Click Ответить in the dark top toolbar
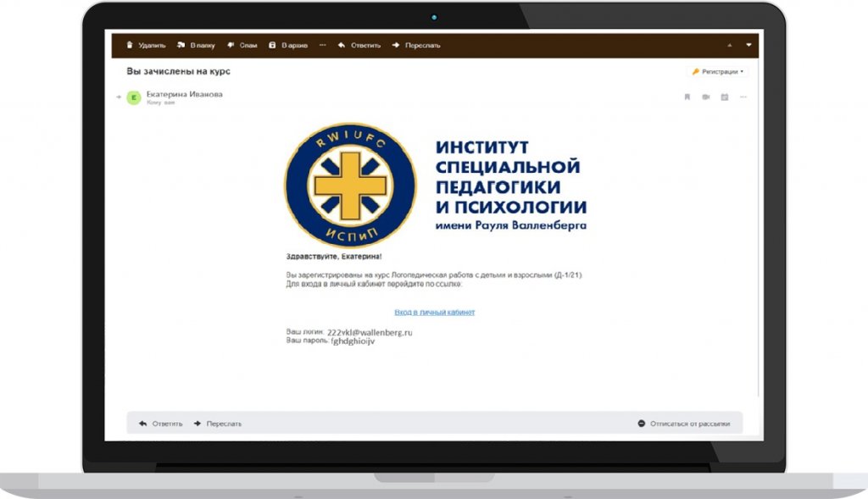This screenshot has width=868, height=499. 359,46
